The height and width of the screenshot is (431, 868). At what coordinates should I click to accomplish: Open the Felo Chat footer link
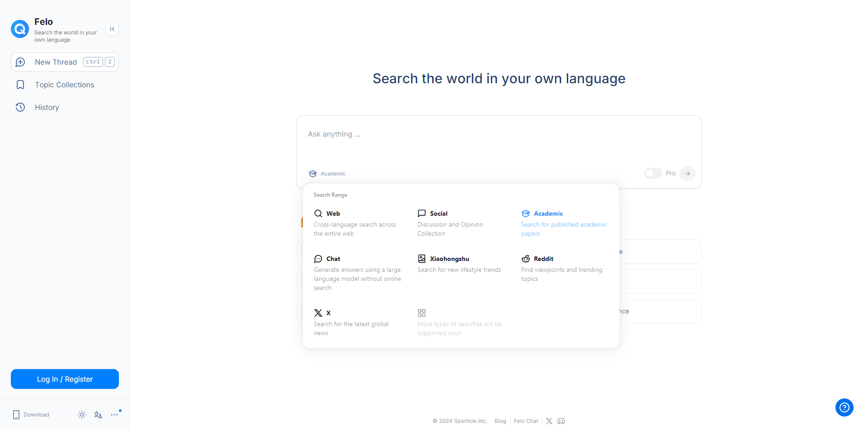click(x=526, y=421)
